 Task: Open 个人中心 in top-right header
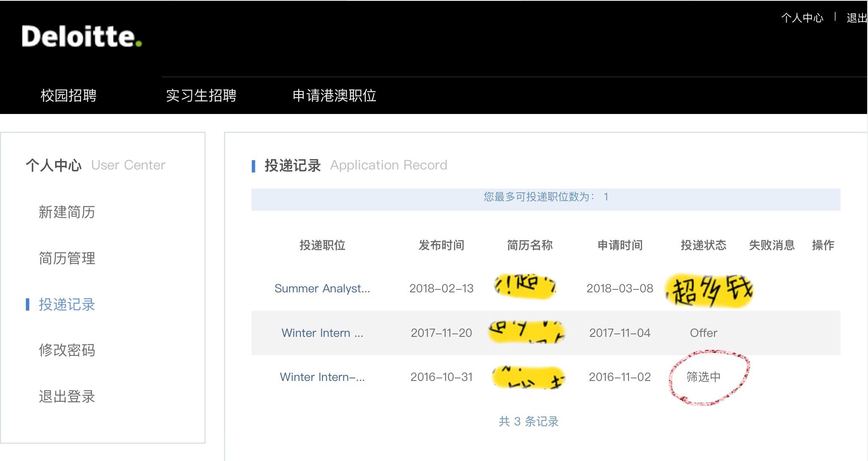[802, 18]
